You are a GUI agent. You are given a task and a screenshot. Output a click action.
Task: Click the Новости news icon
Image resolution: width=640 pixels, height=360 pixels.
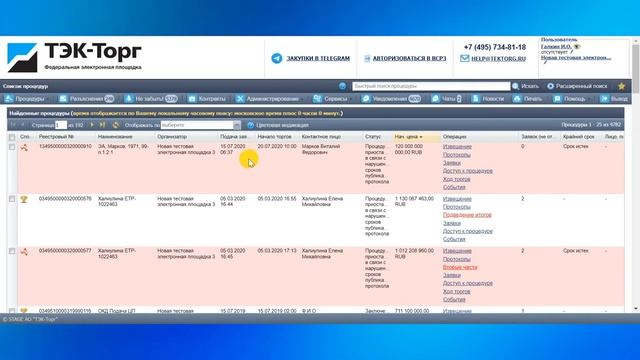point(475,99)
